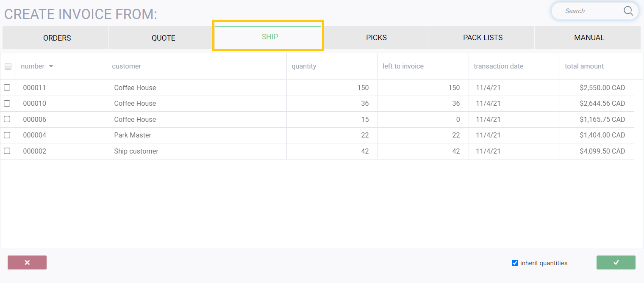Sort by the customer column header
The width and height of the screenshot is (644, 283).
pos(127,66)
